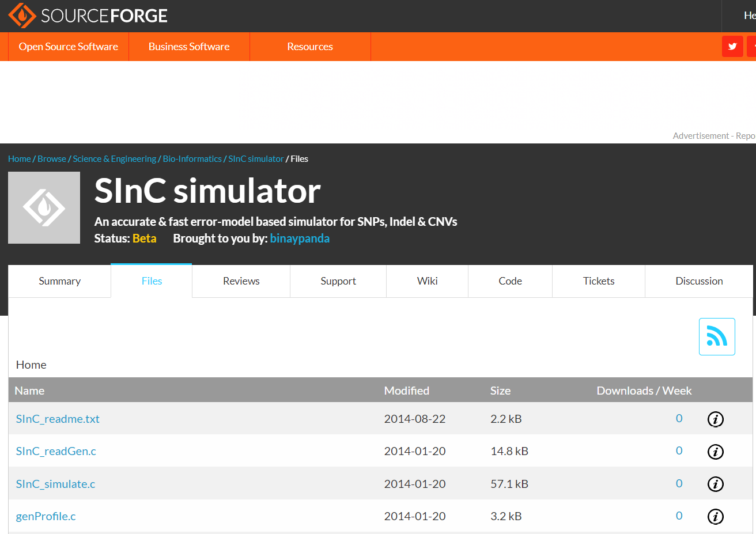Image resolution: width=756 pixels, height=534 pixels.
Task: Download genProfile.c file
Action: pyautogui.click(x=46, y=516)
